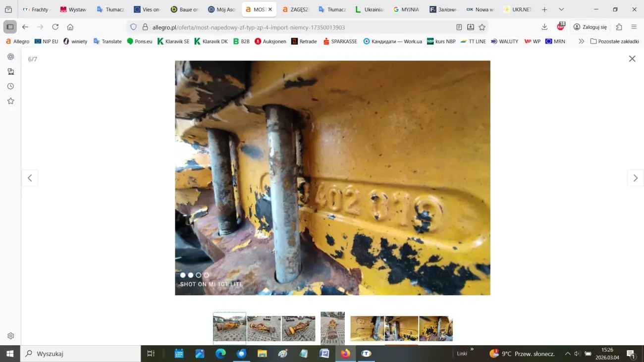644x362 pixels.
Task: Open bookmarks via the sidebar star icon
Action: tap(10, 101)
